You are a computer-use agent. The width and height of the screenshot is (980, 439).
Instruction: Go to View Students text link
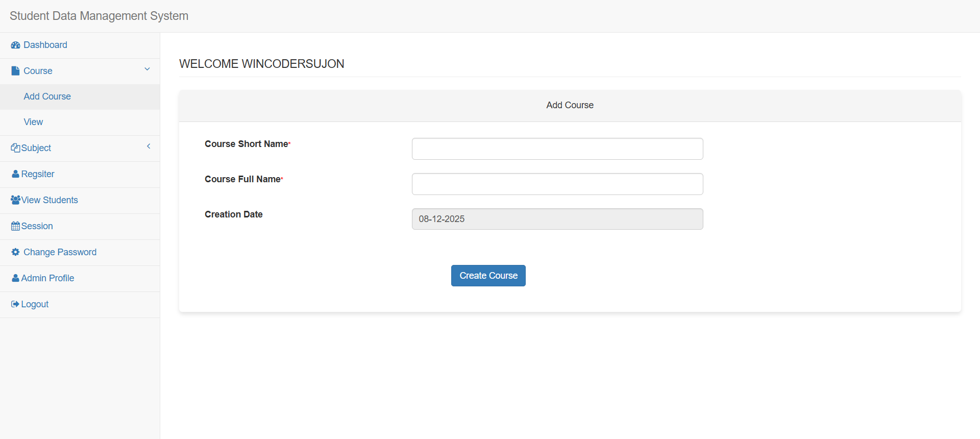[x=50, y=200]
